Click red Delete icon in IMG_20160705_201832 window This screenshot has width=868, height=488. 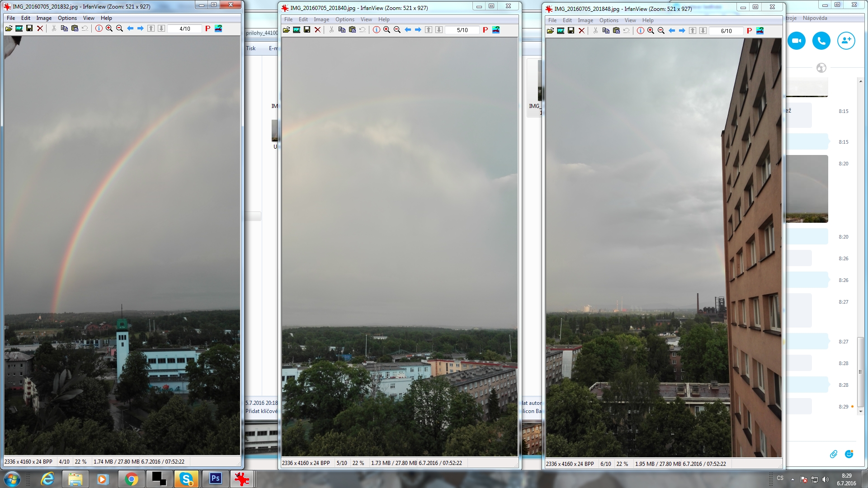pos(40,28)
